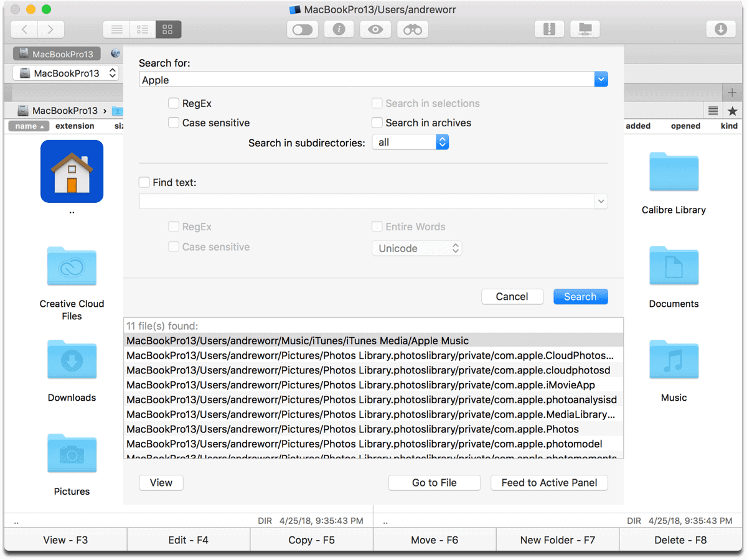Toggle the Entire Words checkbox
Viewport: 747px width, 560px height.
[377, 227]
